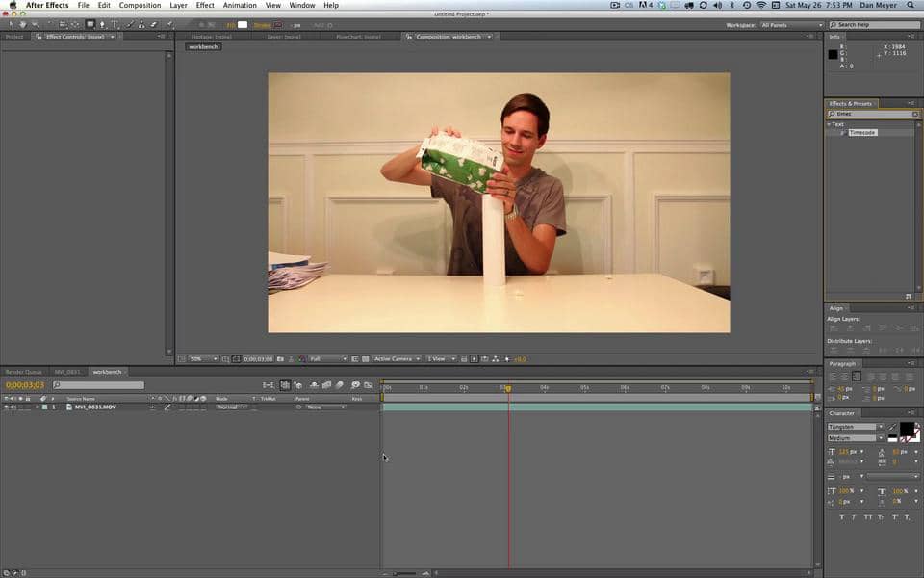Open the Workspace All Panels dropdown
Screen dimensions: 924x578
point(792,25)
